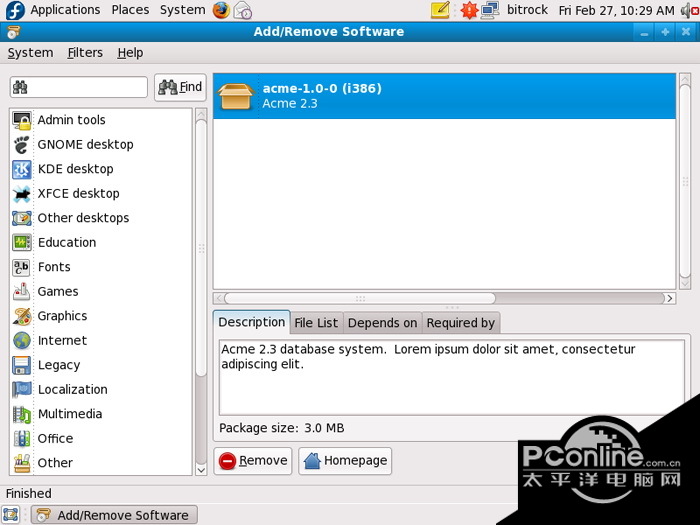Click the horizontal scrollbar right arrow
Image resolution: width=700 pixels, height=525 pixels.
point(670,298)
